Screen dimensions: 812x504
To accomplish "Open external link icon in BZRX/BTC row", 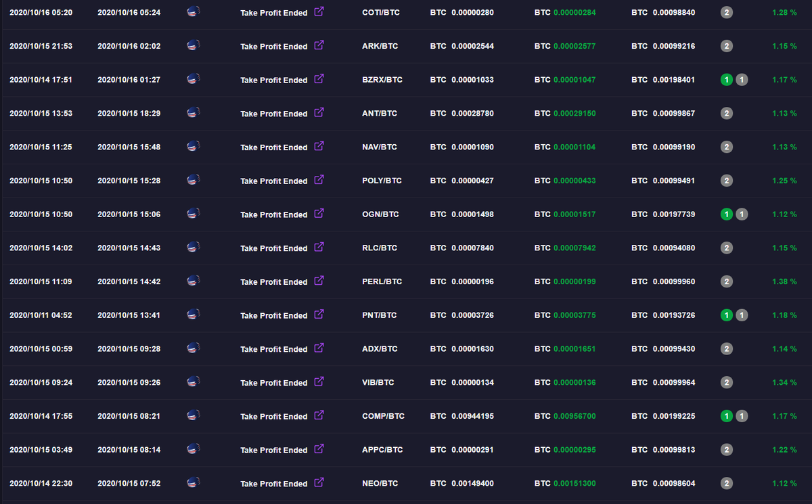I will coord(319,78).
